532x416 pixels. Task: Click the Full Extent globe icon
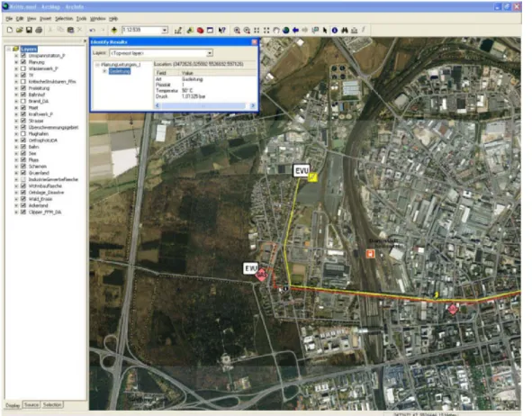(286, 31)
